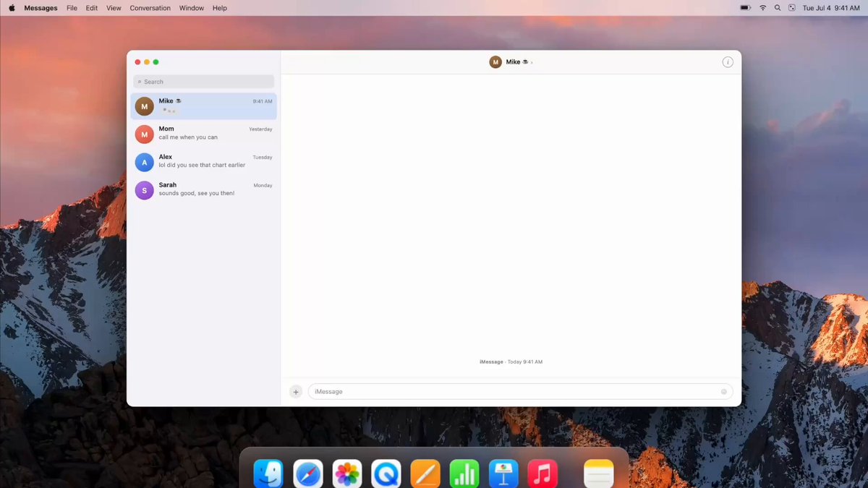This screenshot has width=868, height=488.
Task: Click the Wi-Fi status icon
Action: [x=762, y=8]
